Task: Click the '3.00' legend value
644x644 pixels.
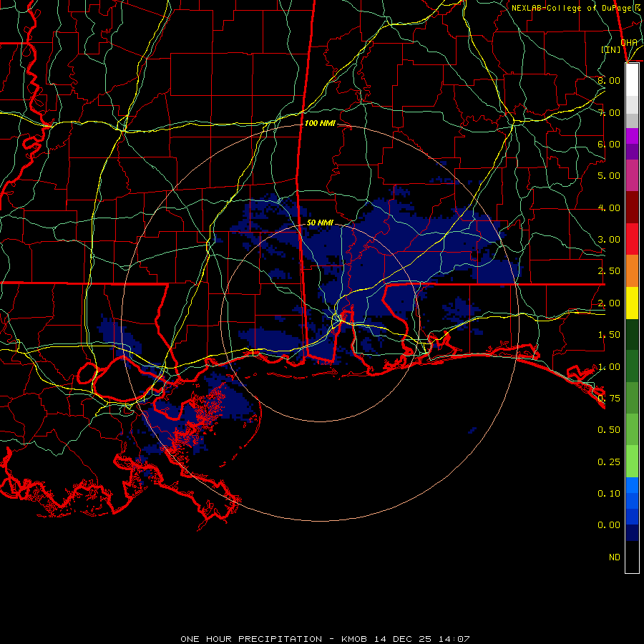Action: tap(609, 240)
